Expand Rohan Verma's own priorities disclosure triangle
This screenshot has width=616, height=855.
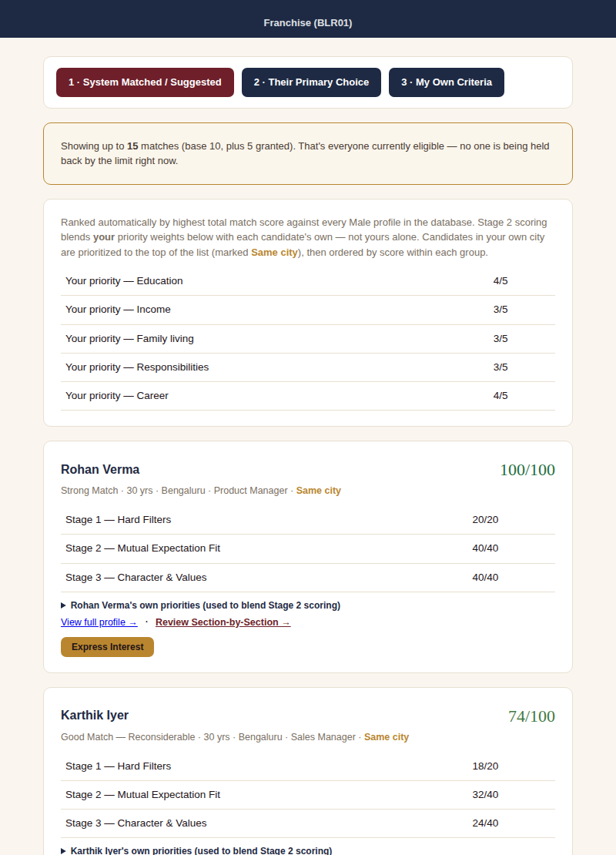click(x=64, y=605)
